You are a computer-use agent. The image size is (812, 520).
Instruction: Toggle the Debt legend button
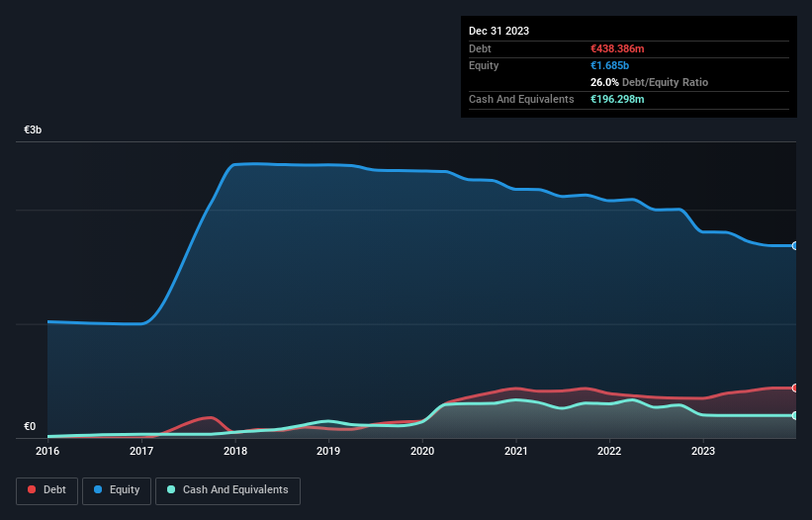(46, 490)
